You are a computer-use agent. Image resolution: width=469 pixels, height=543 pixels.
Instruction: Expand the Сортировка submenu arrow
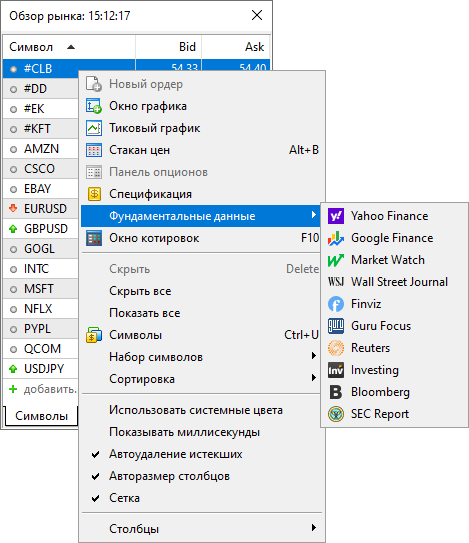(x=313, y=378)
